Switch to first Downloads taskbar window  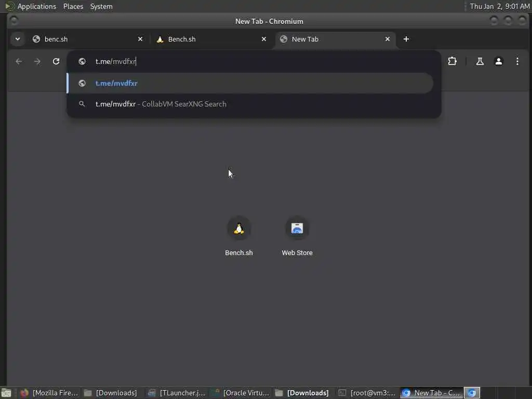point(111,393)
